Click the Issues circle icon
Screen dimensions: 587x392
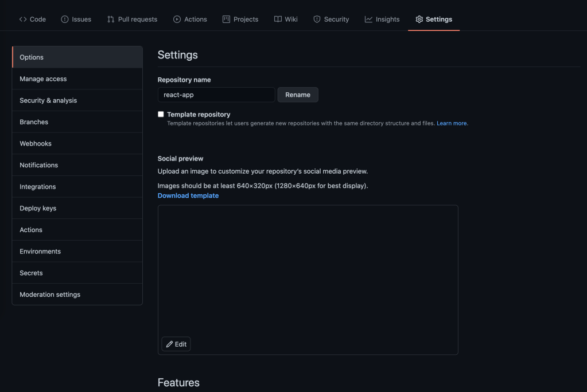point(65,19)
